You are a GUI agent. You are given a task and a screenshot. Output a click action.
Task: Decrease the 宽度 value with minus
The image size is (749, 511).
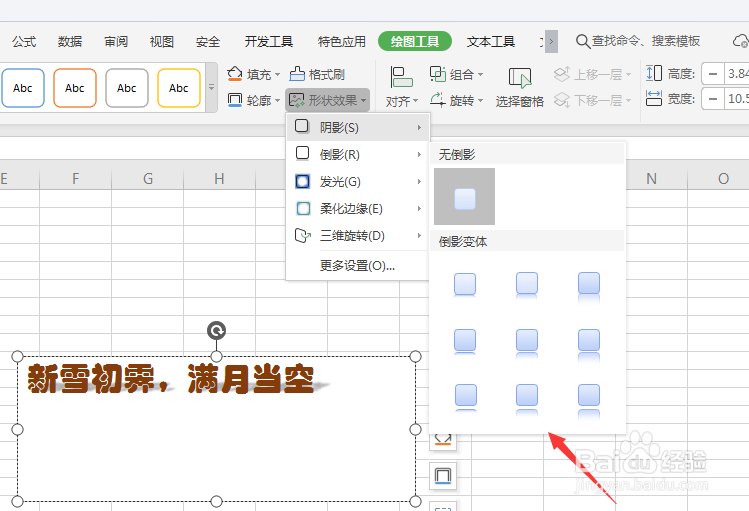pos(713,99)
